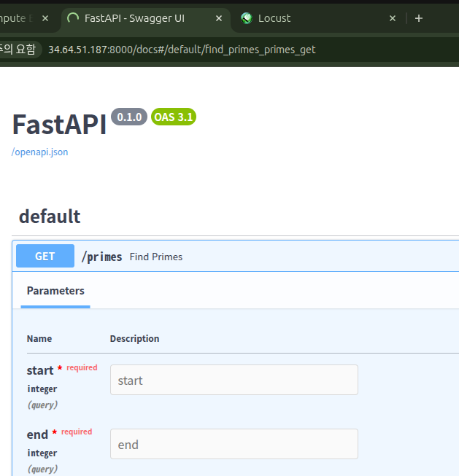The height and width of the screenshot is (476, 459).
Task: Click the Locust tab favicon
Action: click(247, 18)
